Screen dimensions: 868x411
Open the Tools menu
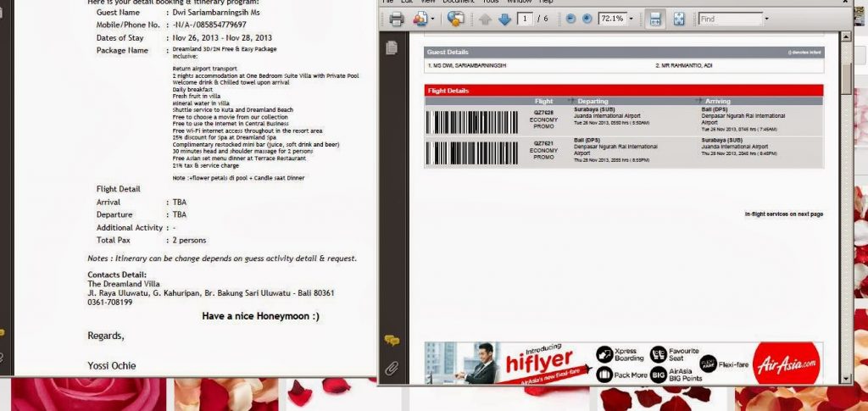491,2
